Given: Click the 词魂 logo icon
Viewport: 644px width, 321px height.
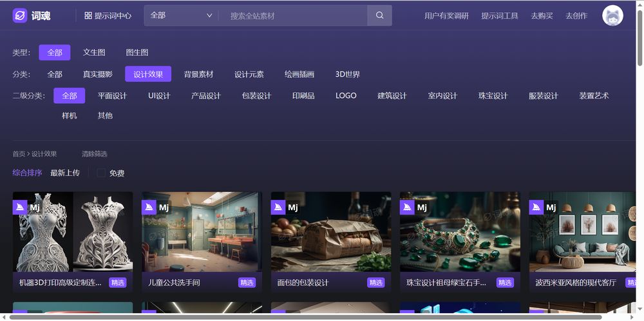Looking at the screenshot, I should [x=20, y=15].
